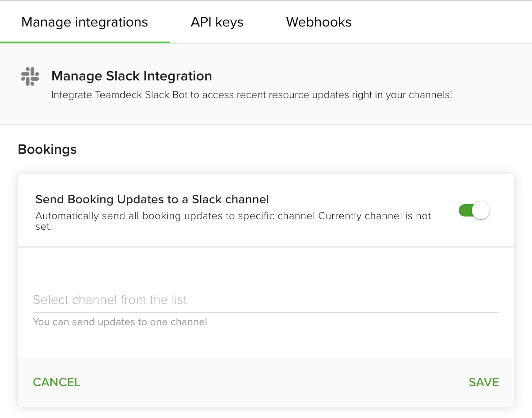The height and width of the screenshot is (418, 532).
Task: Toggle off Send Booking Updates switch
Action: click(x=474, y=210)
